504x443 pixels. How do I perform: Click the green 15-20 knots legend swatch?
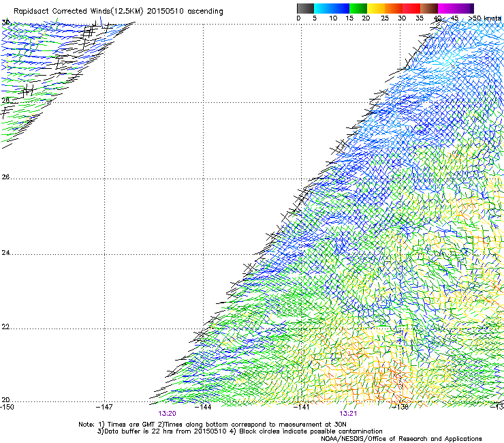(x=358, y=8)
